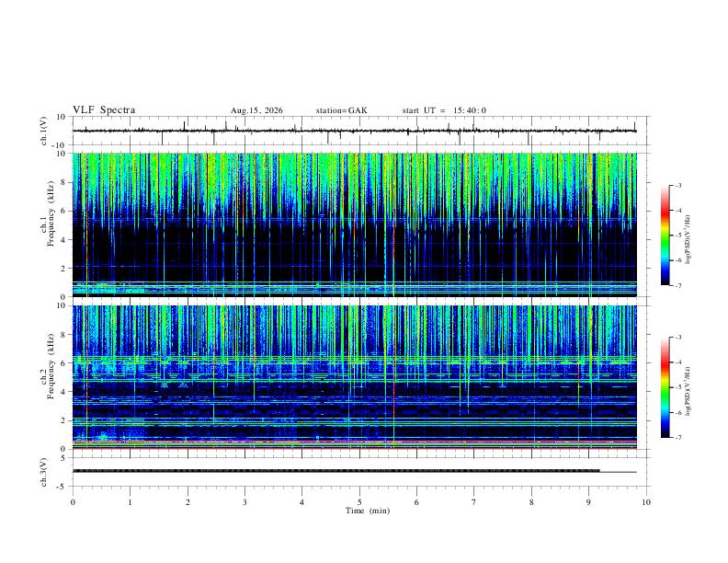Click the "Time (min)" axis label
Viewport: 728px width, 563px height.
click(x=368, y=511)
